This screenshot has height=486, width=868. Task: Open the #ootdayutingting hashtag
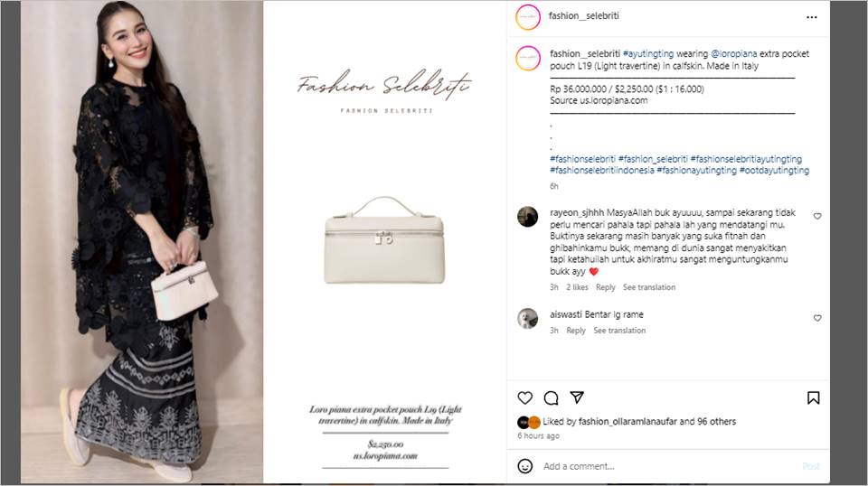pyautogui.click(x=774, y=171)
